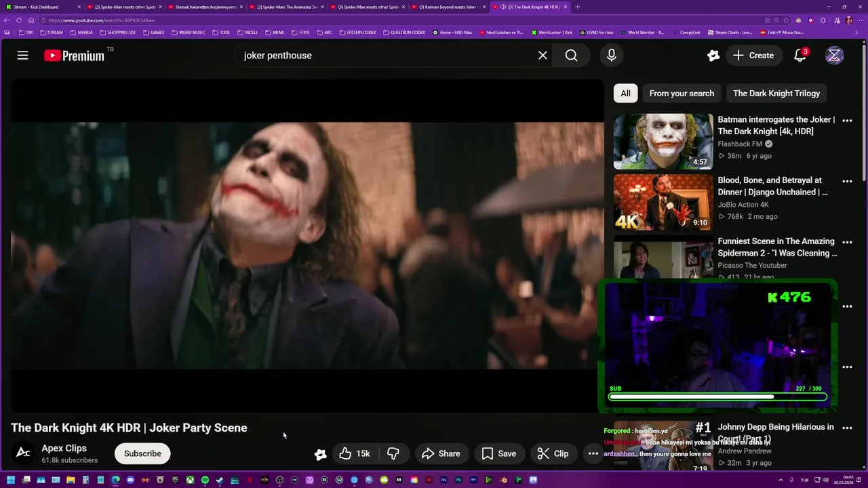The height and width of the screenshot is (488, 868).
Task: Open the Create menu
Action: (x=753, y=56)
